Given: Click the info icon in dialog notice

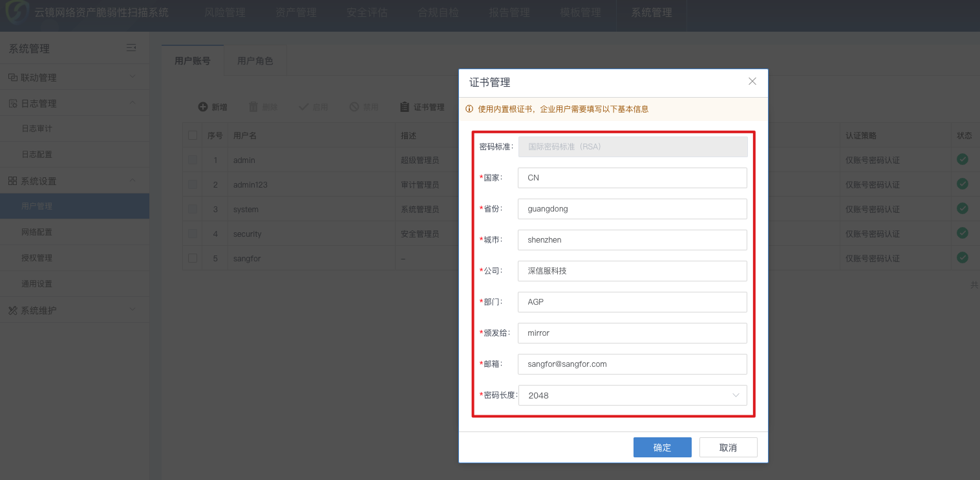Looking at the screenshot, I should (x=469, y=109).
